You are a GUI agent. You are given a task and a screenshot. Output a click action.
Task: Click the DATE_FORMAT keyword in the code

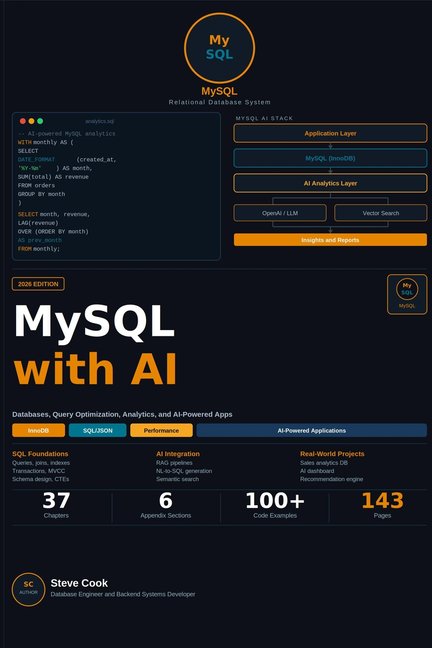click(x=36, y=159)
